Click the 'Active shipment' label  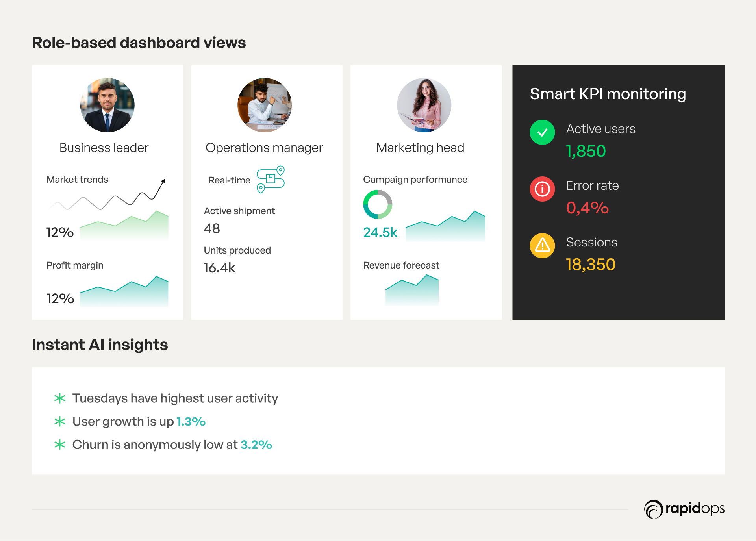(x=239, y=211)
